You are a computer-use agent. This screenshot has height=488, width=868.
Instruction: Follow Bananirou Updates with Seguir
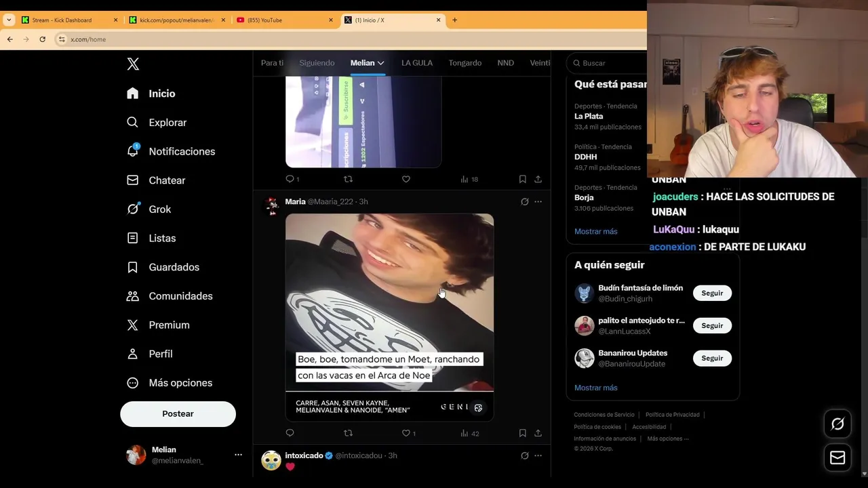(712, 359)
